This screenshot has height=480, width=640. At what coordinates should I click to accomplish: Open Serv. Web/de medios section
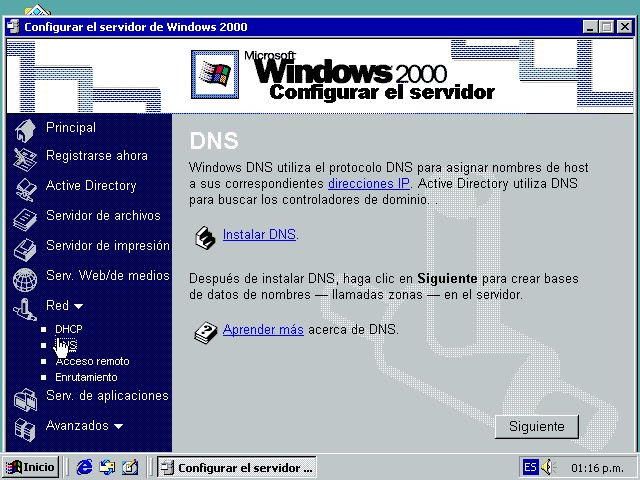(x=108, y=276)
